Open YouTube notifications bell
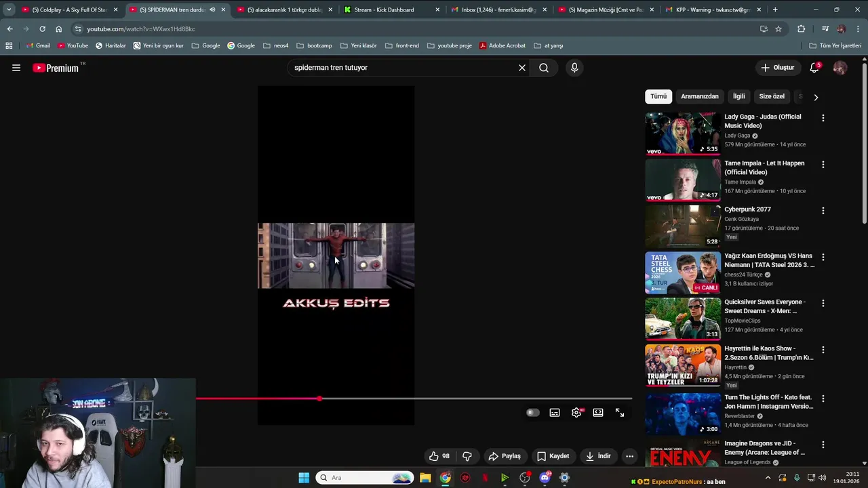The image size is (868, 488). pyautogui.click(x=814, y=68)
